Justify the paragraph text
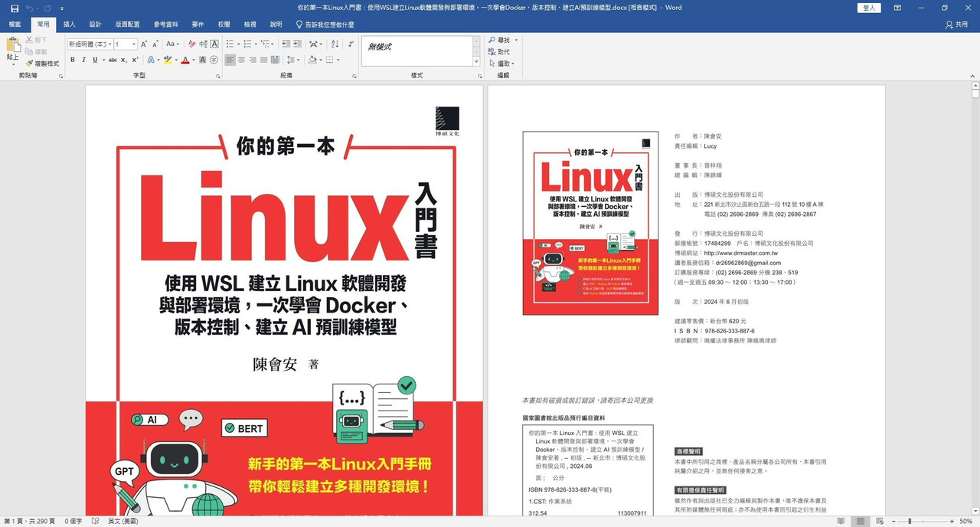 (264, 60)
